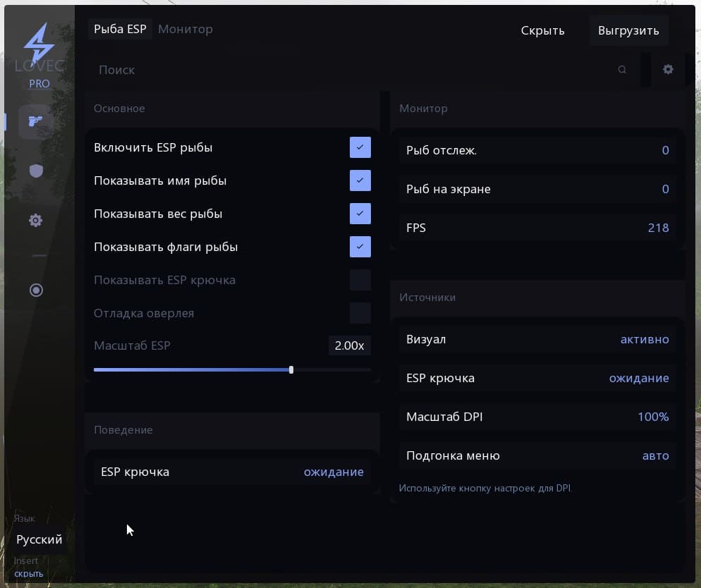Enable the Показывать ESP крючка checkbox
The image size is (701, 588).
pos(360,280)
